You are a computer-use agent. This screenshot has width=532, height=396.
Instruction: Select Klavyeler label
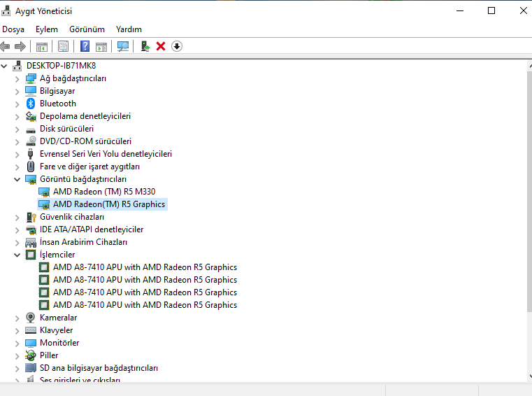pos(57,330)
